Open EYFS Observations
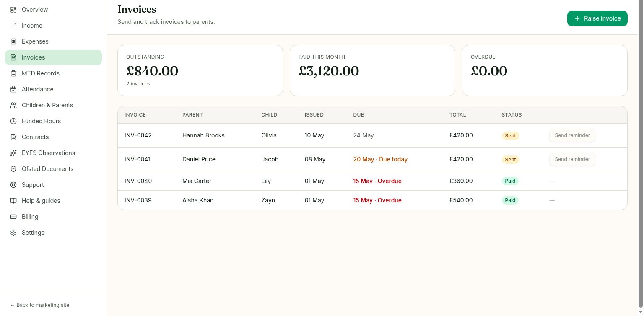The height and width of the screenshot is (316, 644). 53,153
